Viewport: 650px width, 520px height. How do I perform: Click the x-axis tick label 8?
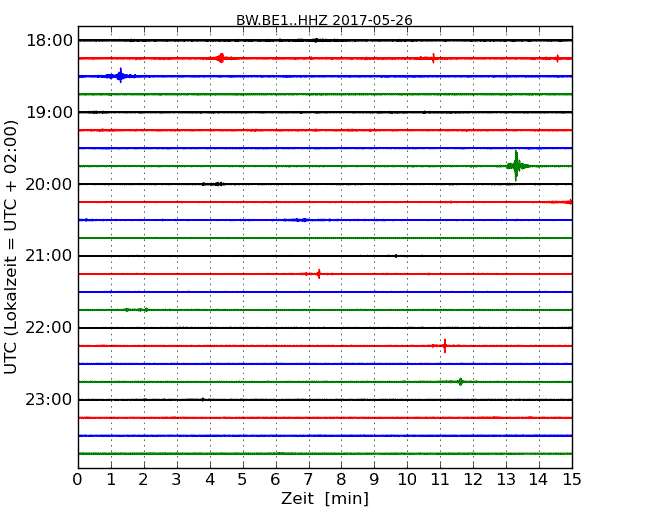tap(341, 480)
